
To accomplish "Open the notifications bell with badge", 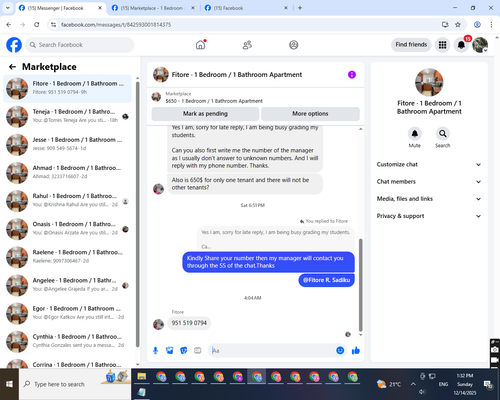I will 461,45.
